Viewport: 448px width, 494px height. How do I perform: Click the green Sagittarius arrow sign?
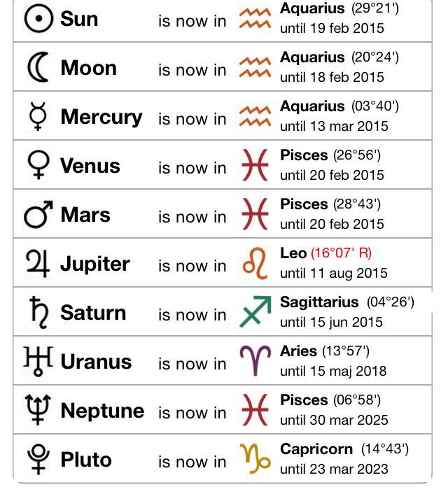coord(255,312)
